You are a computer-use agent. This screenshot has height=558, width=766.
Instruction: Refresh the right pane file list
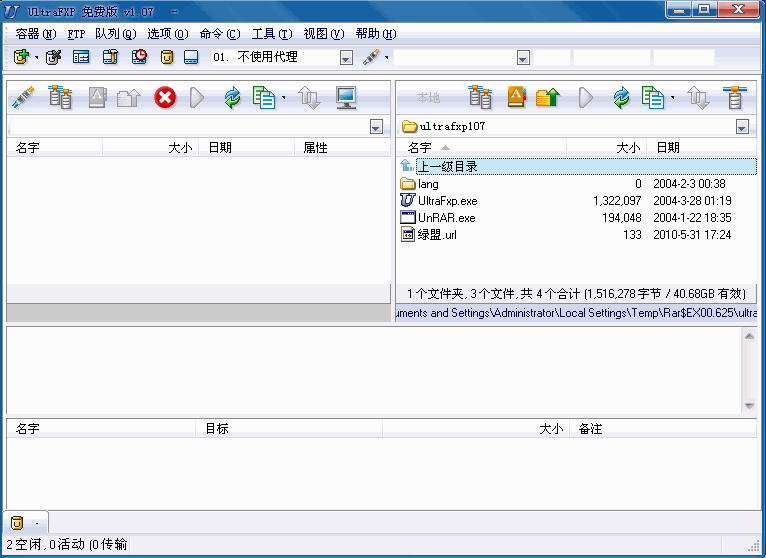tap(621, 97)
